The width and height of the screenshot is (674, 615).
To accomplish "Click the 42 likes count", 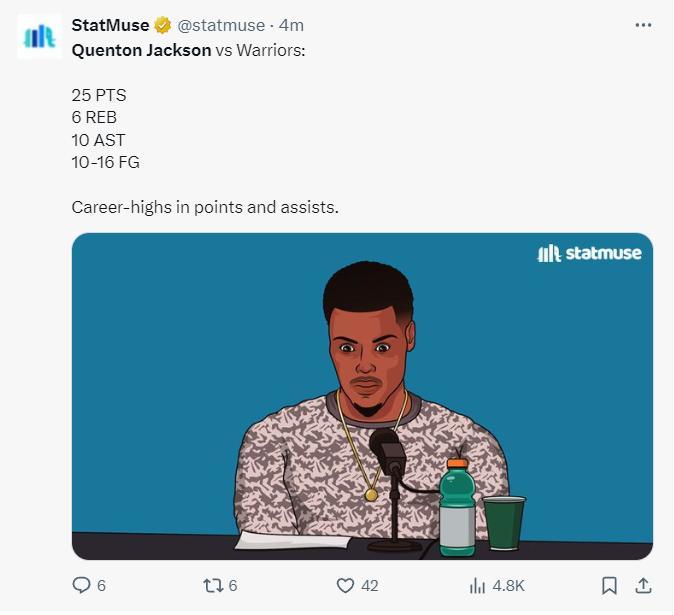I will coord(369,585).
